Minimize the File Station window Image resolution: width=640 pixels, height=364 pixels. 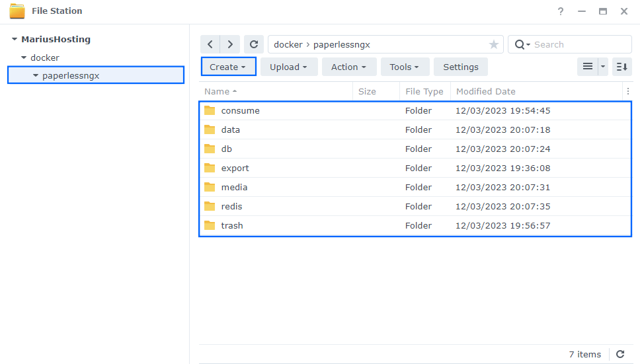pos(582,11)
